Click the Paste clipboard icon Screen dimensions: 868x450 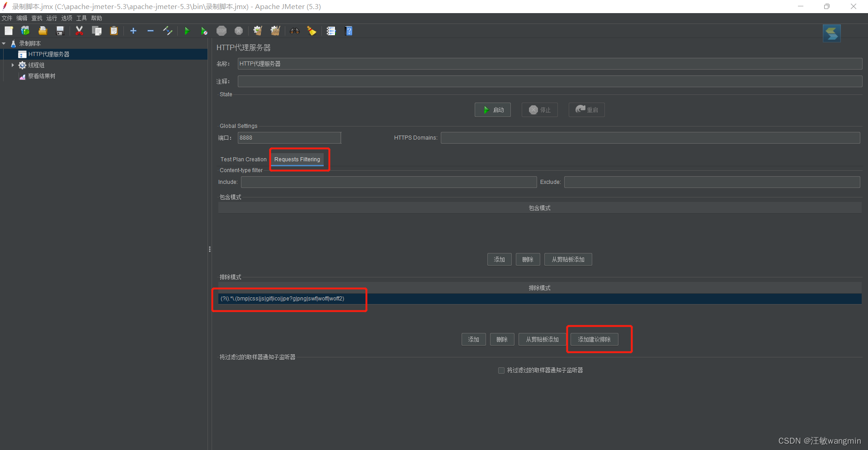tap(114, 31)
